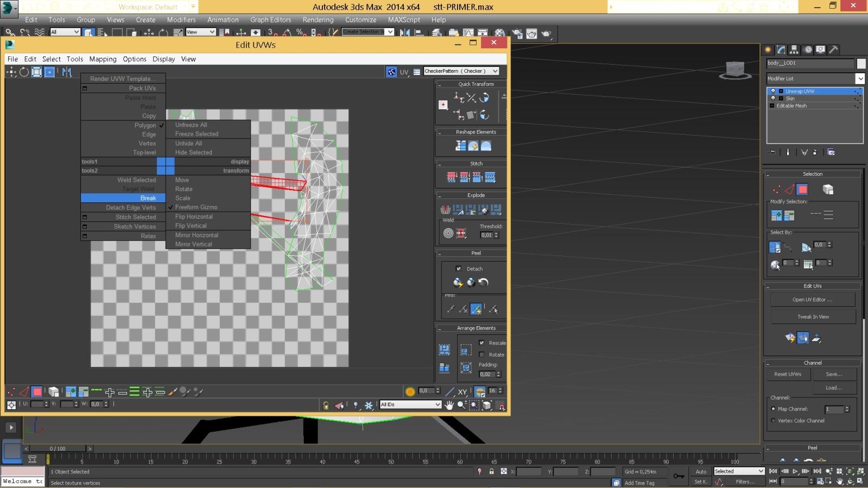
Task: Click the Load button in Channel rollout
Action: coord(834,388)
